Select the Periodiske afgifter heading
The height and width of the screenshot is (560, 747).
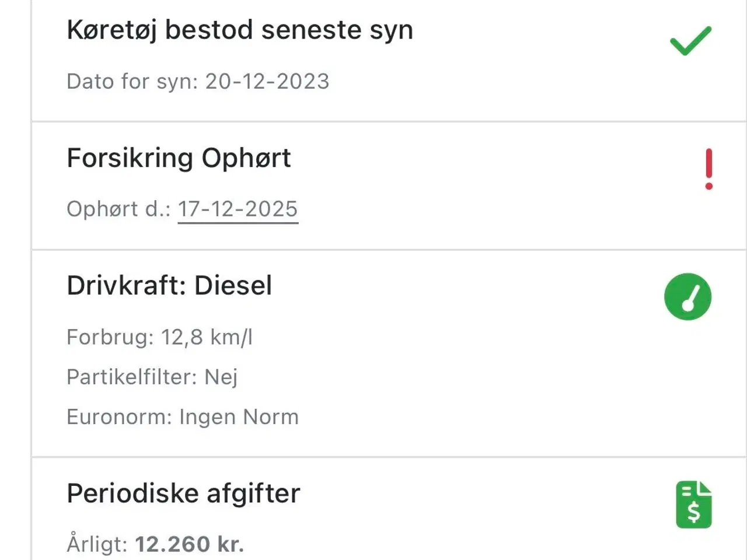183,493
